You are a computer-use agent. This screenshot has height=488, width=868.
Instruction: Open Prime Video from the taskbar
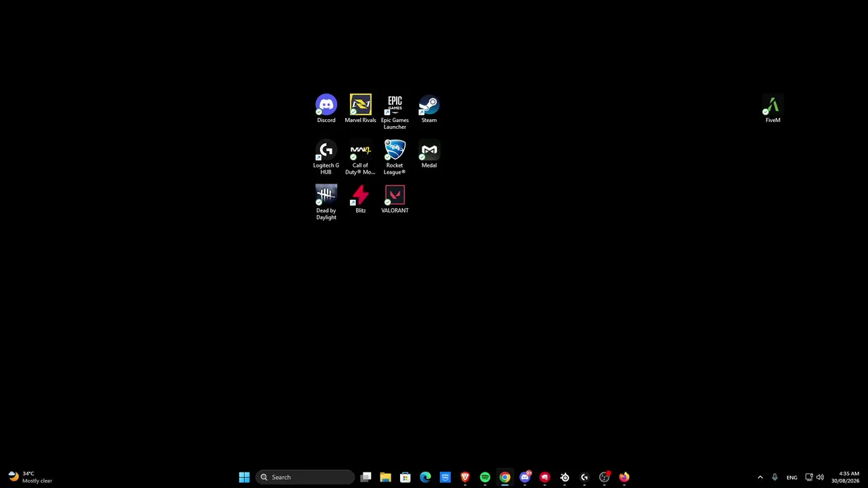click(x=445, y=477)
